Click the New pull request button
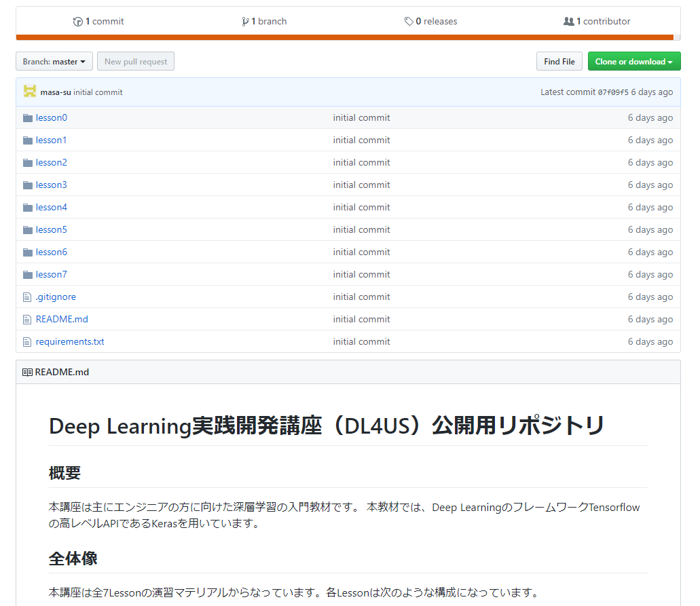 point(135,61)
